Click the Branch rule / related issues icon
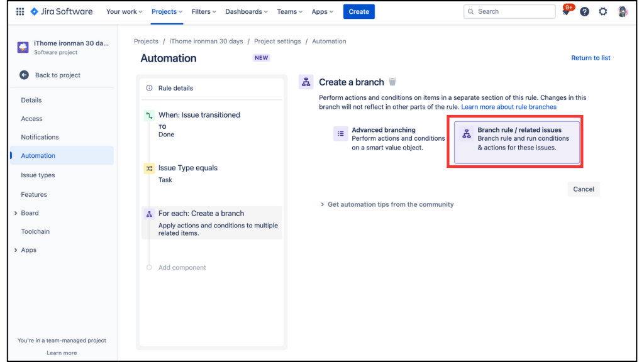 [x=467, y=133]
